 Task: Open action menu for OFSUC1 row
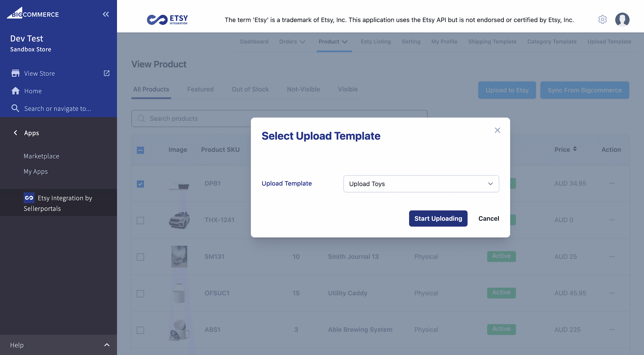point(612,293)
